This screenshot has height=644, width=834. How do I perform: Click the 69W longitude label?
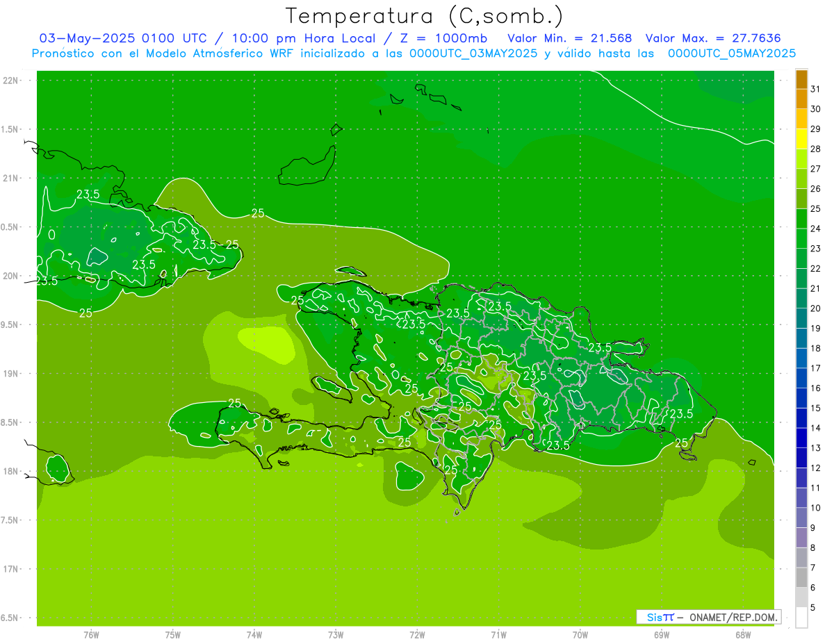[x=662, y=634]
